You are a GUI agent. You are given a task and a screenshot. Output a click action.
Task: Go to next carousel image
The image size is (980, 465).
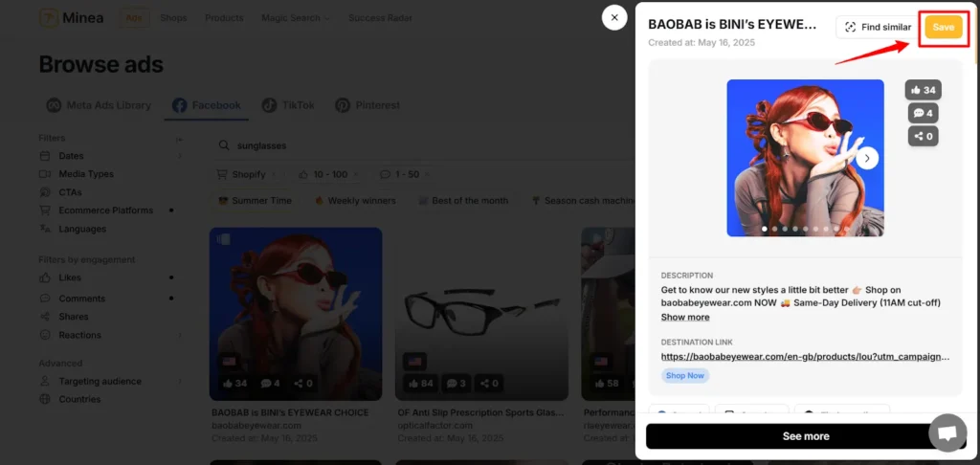coord(867,158)
